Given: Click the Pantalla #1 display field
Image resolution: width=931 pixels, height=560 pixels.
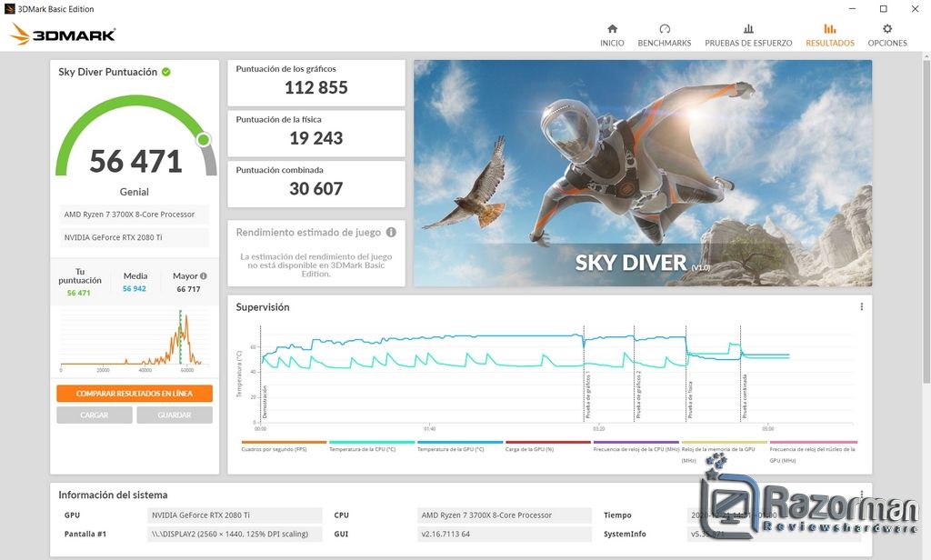Looking at the screenshot, I should 235,534.
